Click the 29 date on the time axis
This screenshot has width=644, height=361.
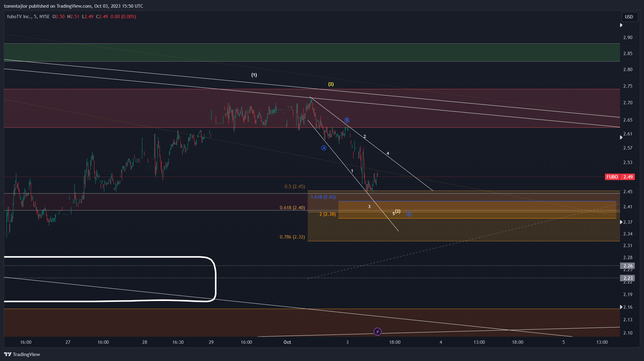(211, 342)
